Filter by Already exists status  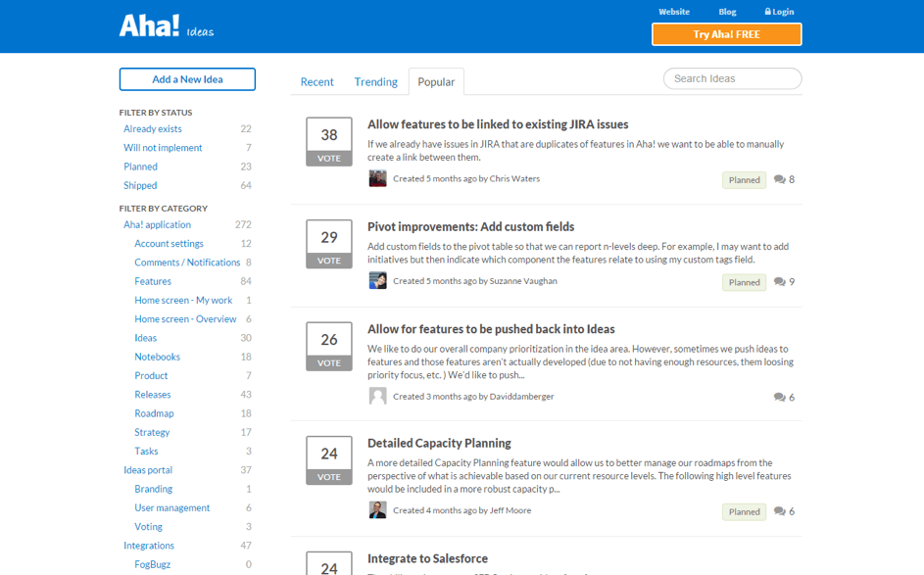pos(153,129)
